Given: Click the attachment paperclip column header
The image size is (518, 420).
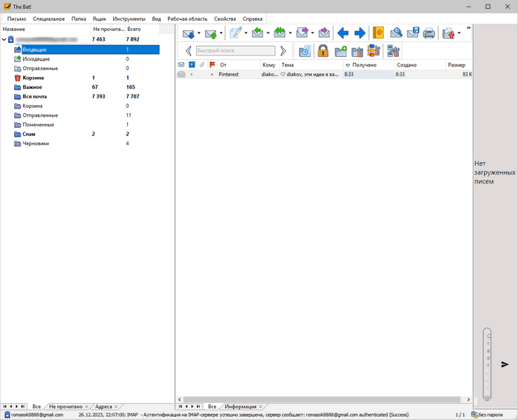Looking at the screenshot, I should [202, 65].
